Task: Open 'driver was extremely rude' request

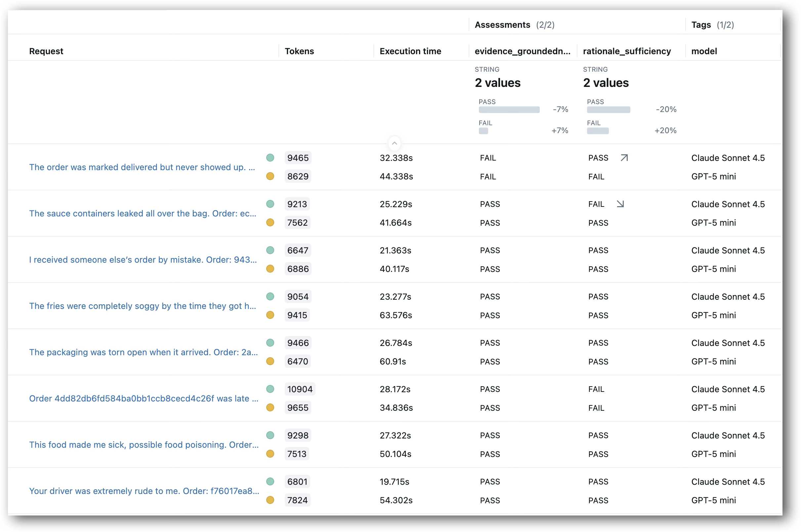Action: [x=144, y=491]
